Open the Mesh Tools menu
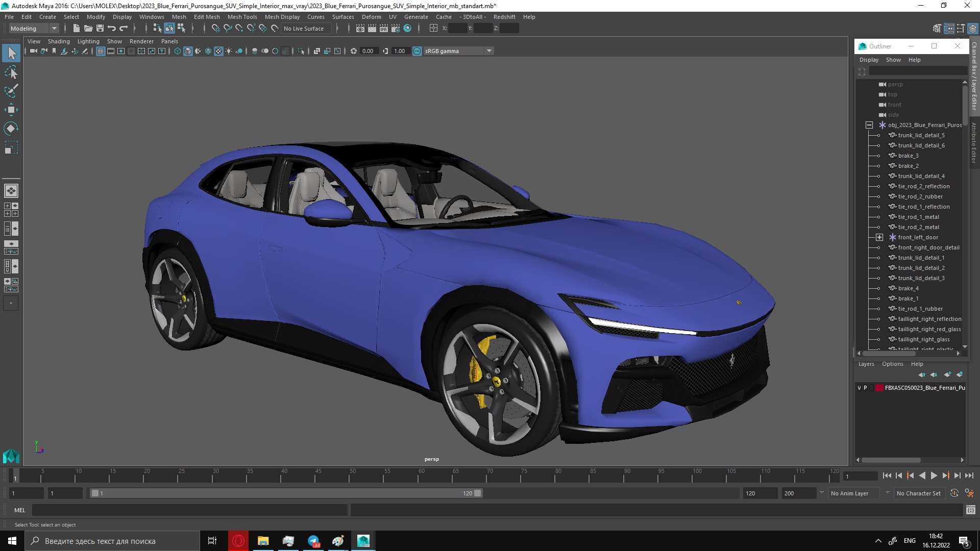This screenshot has width=980, height=551. [x=242, y=17]
